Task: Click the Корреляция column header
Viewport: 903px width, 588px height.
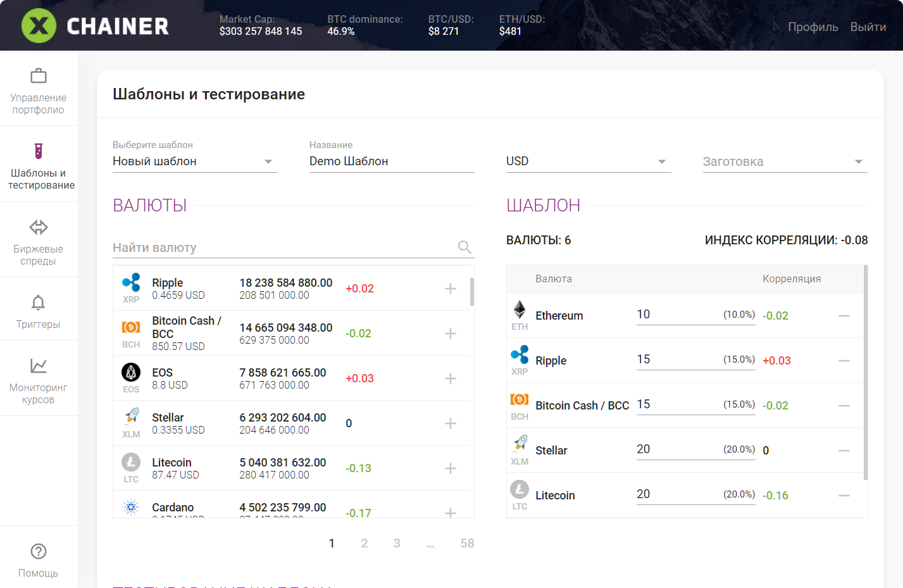Action: point(792,279)
